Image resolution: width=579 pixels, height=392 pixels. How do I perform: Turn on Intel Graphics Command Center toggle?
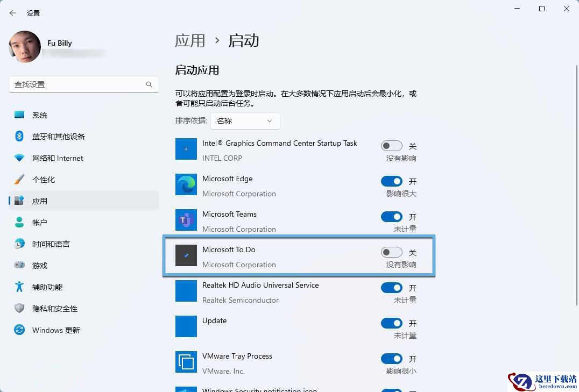coord(391,146)
